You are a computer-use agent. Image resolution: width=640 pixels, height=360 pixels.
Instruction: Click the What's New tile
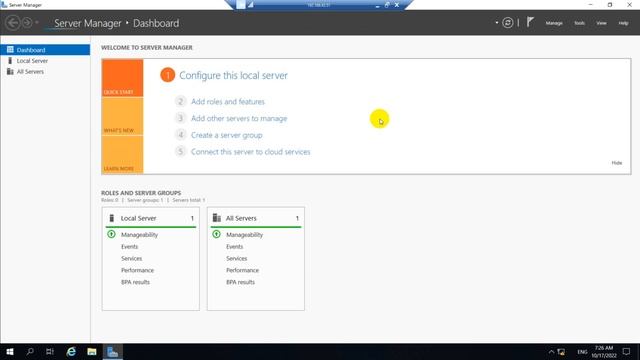coord(122,116)
